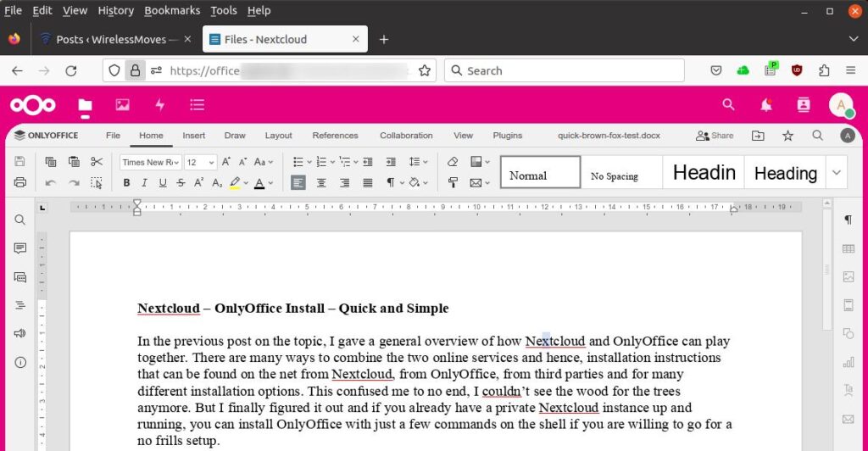Click the yellow highlight color button
The width and height of the screenshot is (868, 451).
235,182
